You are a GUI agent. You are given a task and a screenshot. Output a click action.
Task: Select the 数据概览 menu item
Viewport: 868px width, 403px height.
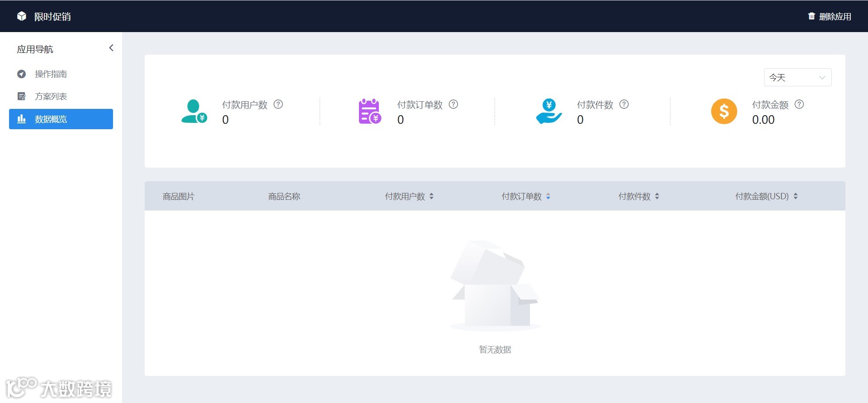tap(61, 119)
